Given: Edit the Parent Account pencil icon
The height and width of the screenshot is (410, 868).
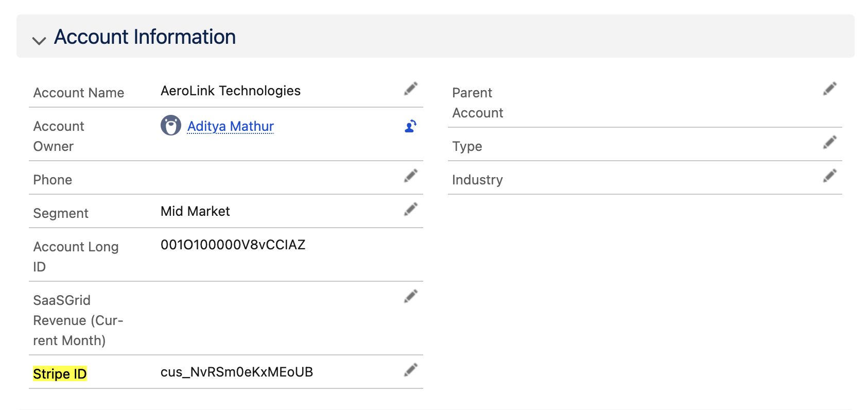Looking at the screenshot, I should [x=829, y=89].
